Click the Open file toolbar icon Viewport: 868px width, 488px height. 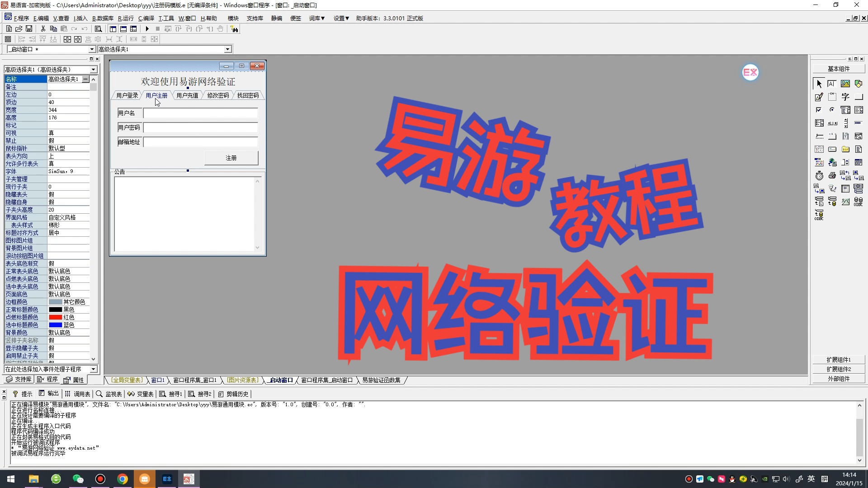click(19, 29)
